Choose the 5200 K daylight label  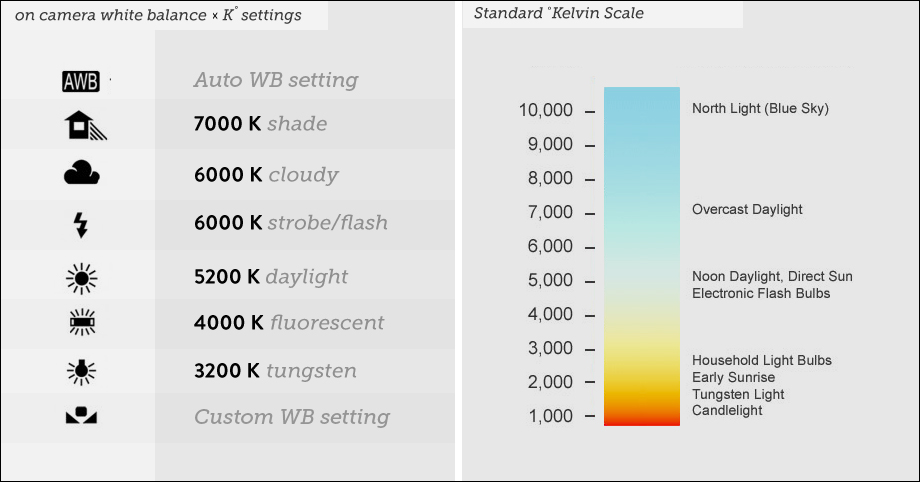pyautogui.click(x=271, y=276)
